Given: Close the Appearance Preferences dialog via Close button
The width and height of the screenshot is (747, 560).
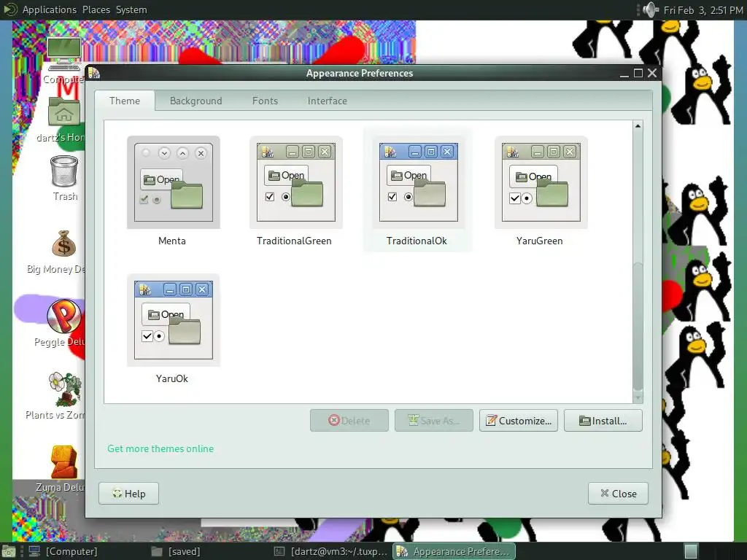Looking at the screenshot, I should 619,494.
